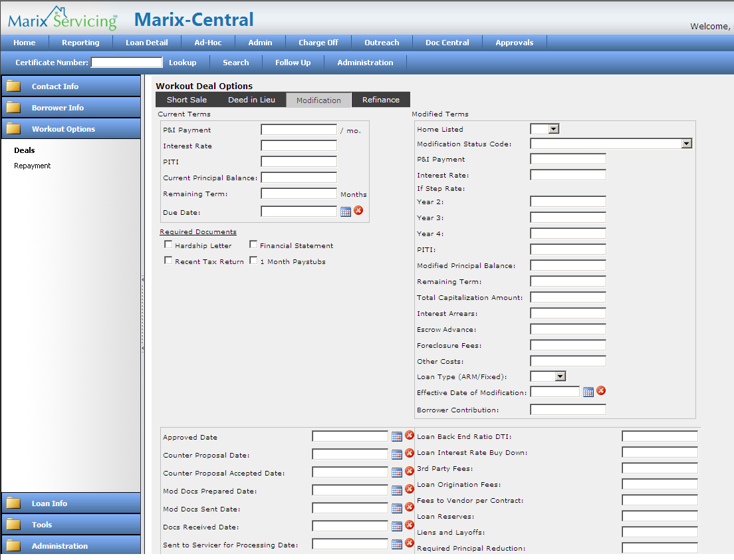
Task: Click the Loan Reserves input field
Action: (x=660, y=516)
